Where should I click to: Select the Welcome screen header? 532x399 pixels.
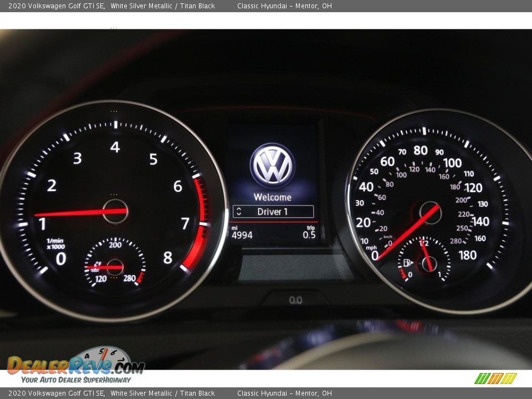click(x=273, y=197)
